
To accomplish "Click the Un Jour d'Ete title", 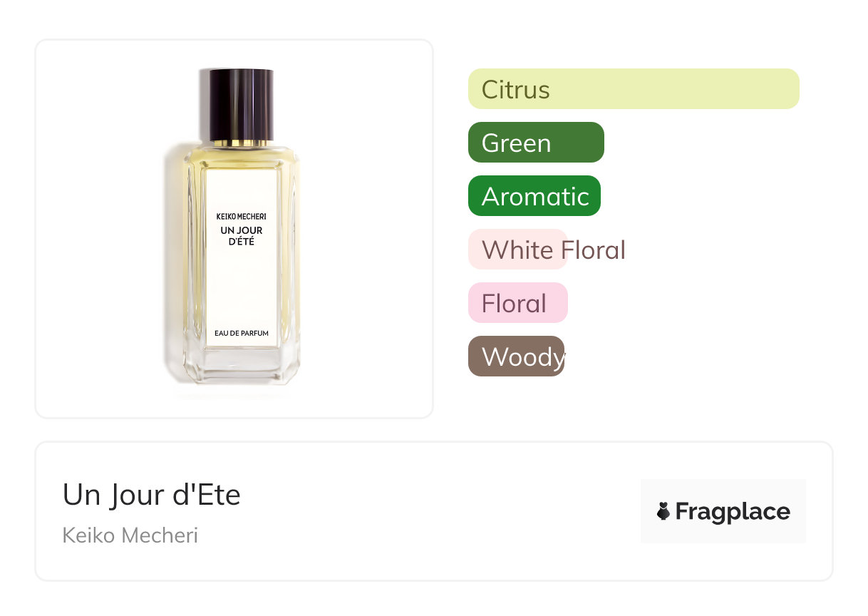I will pyautogui.click(x=152, y=495).
